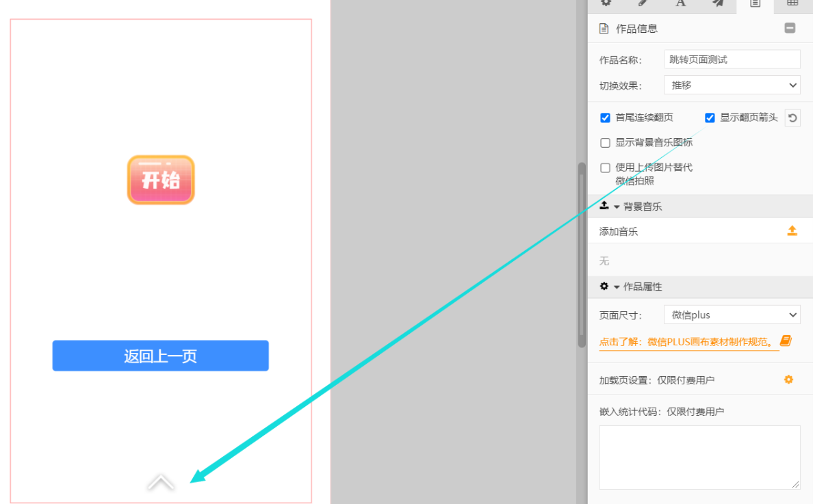Screen dimensions: 813x504
Task: Open the 切换效果 dropdown showing 推移
Action: coord(732,85)
